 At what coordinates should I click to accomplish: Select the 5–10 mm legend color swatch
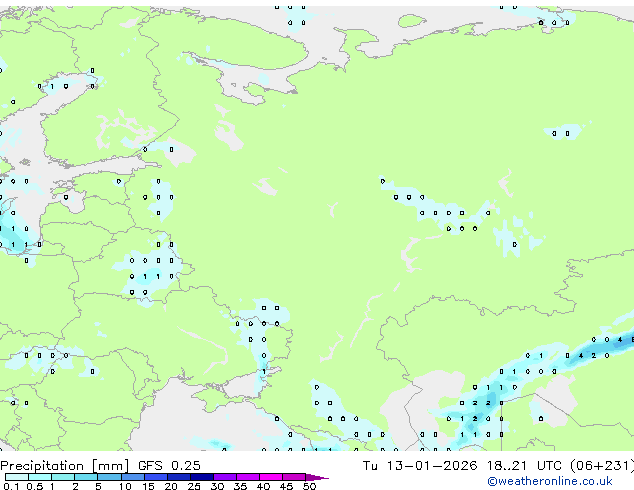coord(109,477)
